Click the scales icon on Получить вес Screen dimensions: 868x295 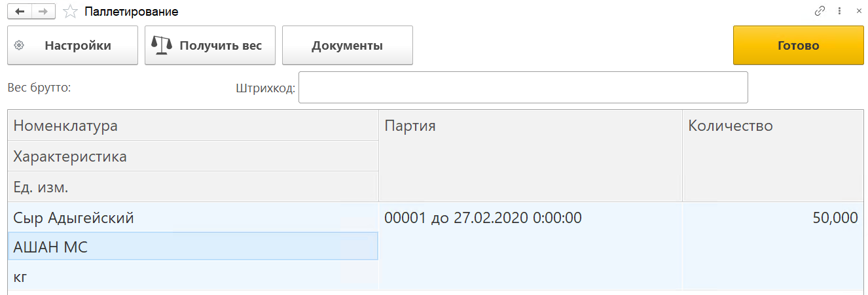pos(160,45)
